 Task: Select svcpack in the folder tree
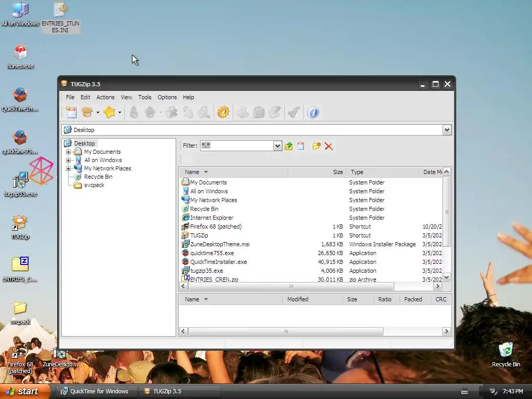point(94,185)
